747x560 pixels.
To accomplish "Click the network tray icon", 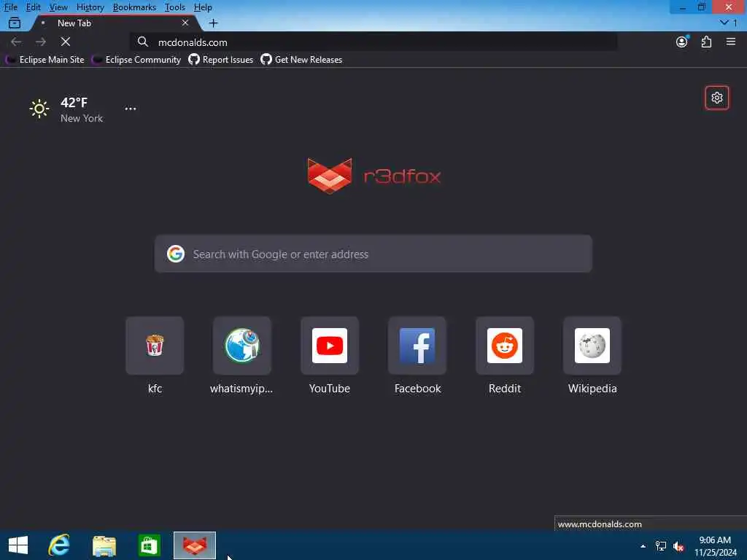I will (661, 546).
